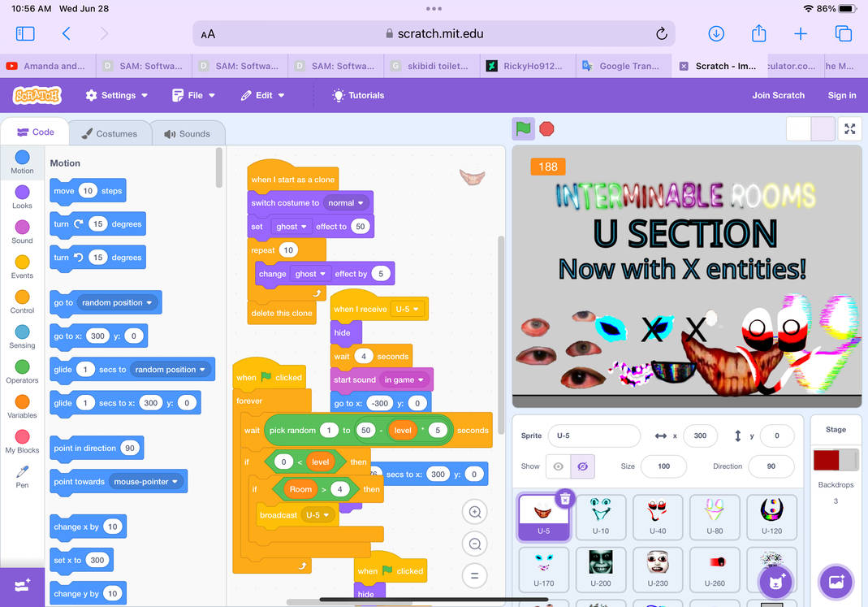Enter full screen stage mode
Viewport: 868px width, 607px height.
[x=850, y=129]
